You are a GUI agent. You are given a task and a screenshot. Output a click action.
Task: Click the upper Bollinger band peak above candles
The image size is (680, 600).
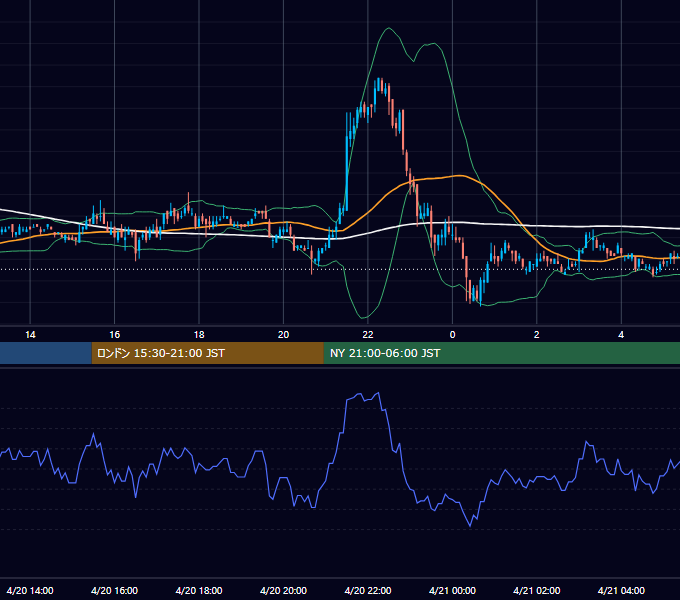pyautogui.click(x=389, y=28)
